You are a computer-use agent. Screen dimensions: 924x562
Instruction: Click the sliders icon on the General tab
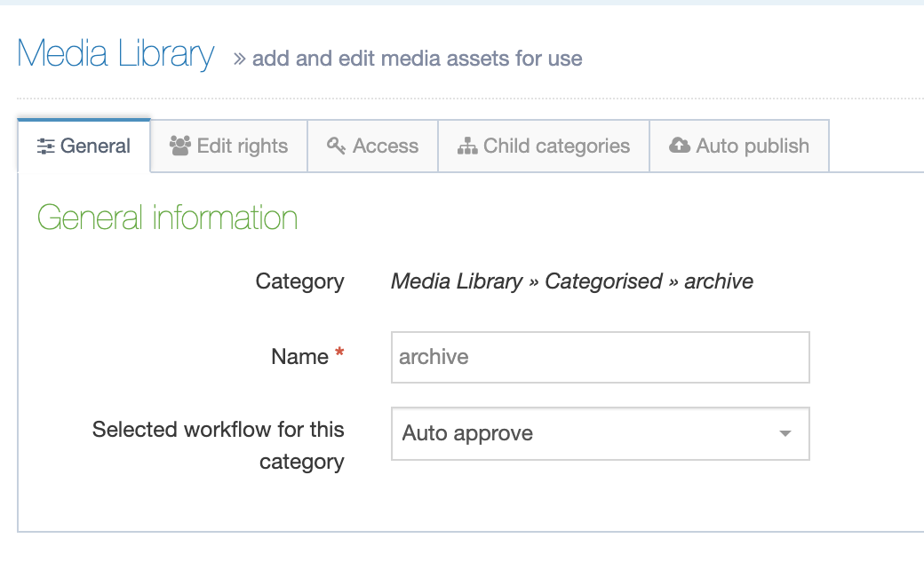click(x=45, y=146)
